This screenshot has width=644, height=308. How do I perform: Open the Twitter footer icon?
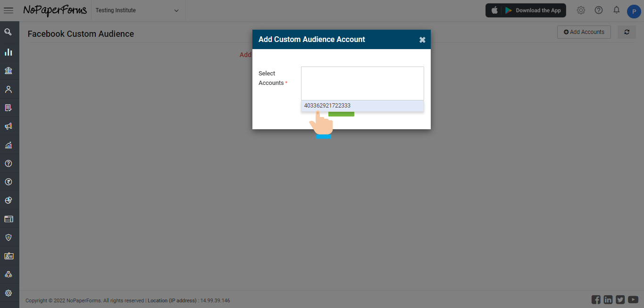620,300
